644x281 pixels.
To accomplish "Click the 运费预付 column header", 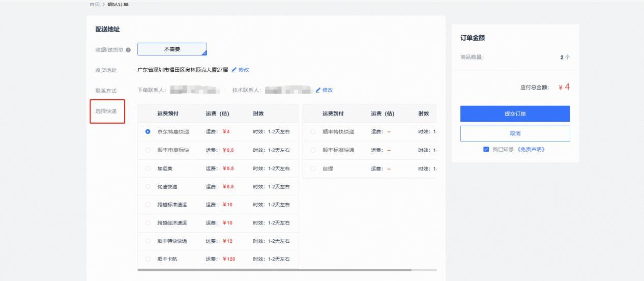I will (168, 114).
